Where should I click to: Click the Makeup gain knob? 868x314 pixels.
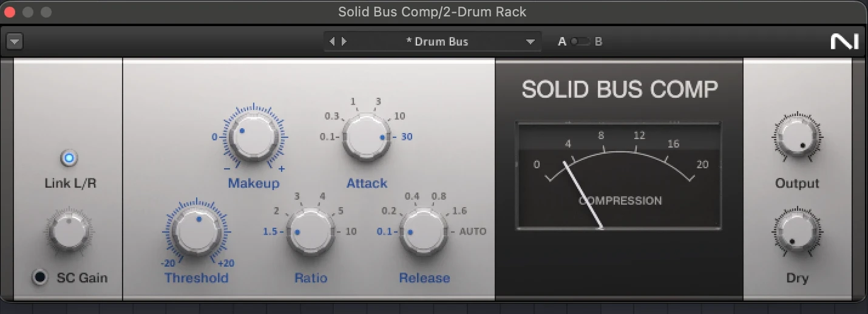254,138
